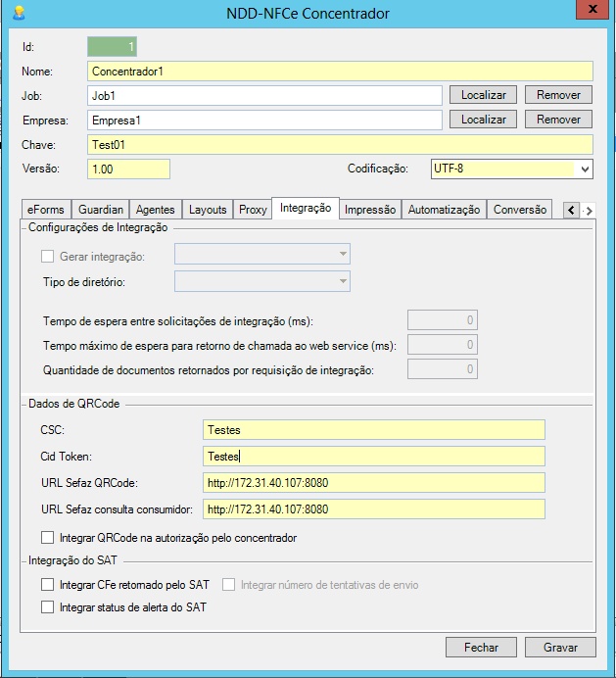Open the Codificação UTF-8 dropdown

585,169
